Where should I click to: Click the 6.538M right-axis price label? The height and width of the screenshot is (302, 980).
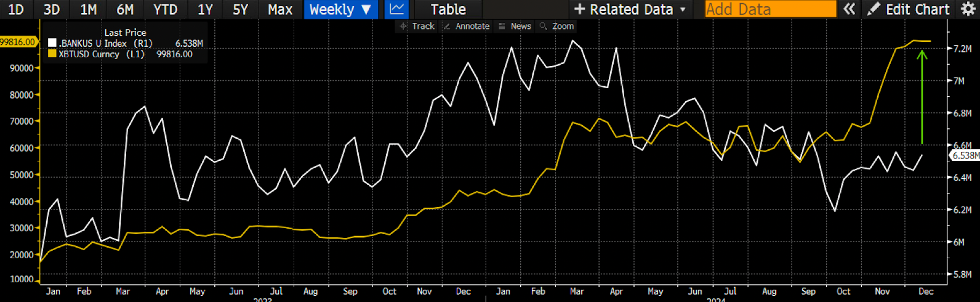pos(965,156)
